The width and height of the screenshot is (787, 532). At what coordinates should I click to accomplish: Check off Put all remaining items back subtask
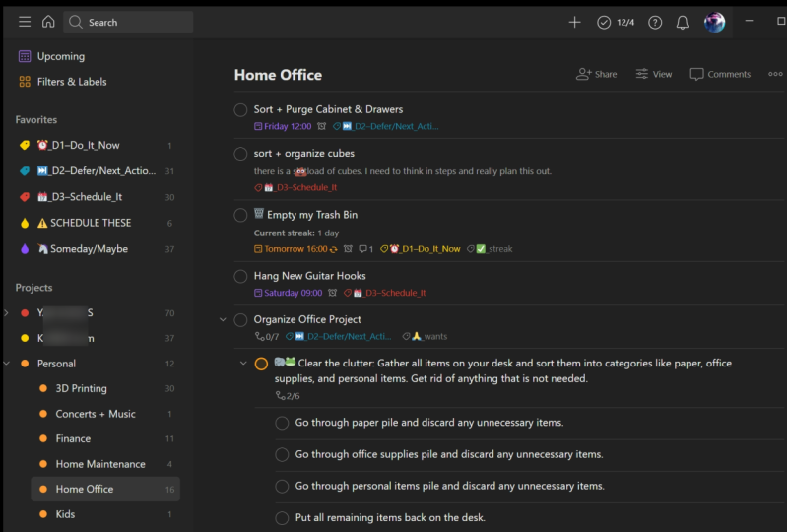[282, 518]
